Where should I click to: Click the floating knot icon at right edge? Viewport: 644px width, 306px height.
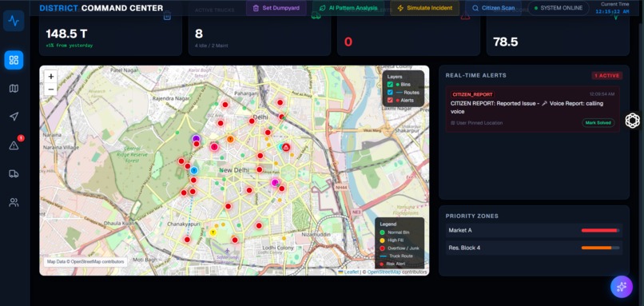tap(633, 121)
